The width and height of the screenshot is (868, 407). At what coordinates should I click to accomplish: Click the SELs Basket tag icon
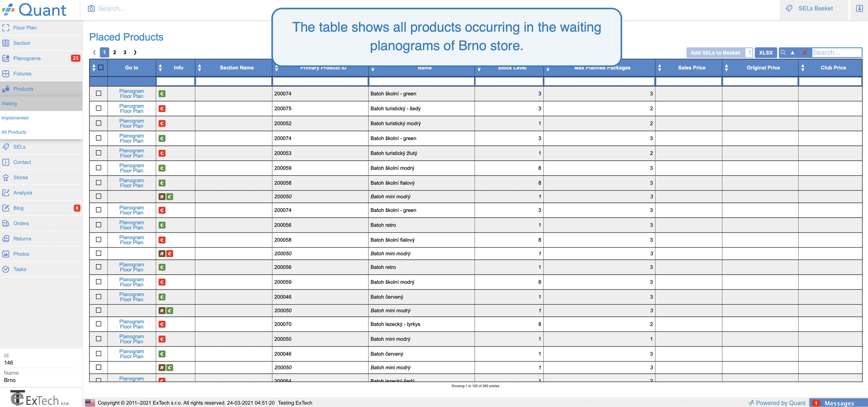point(789,8)
